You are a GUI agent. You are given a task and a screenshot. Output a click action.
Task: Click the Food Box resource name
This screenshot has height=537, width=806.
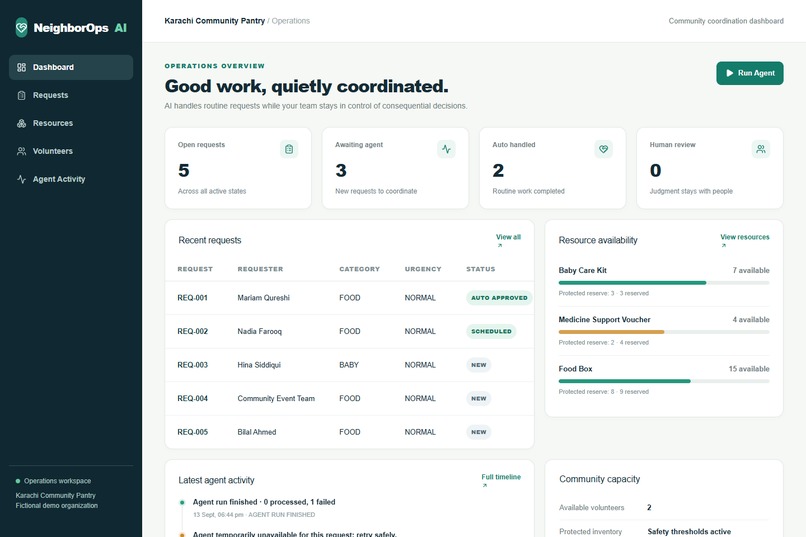point(575,369)
